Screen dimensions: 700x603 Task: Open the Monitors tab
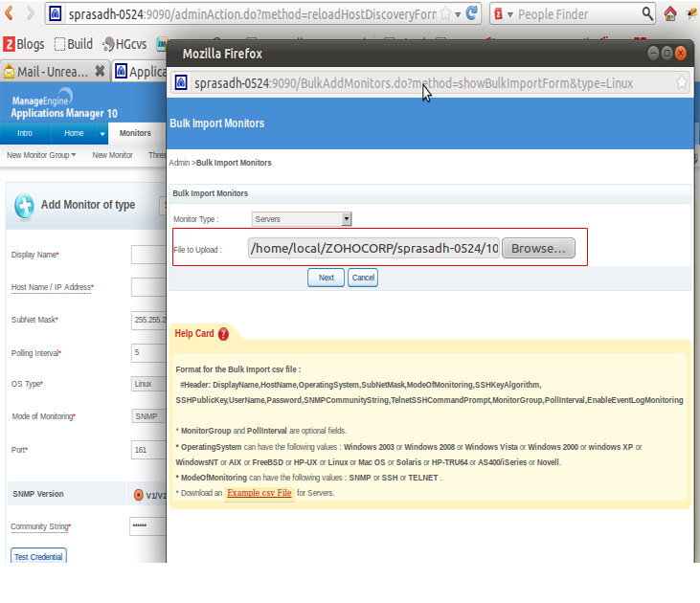pyautogui.click(x=135, y=133)
